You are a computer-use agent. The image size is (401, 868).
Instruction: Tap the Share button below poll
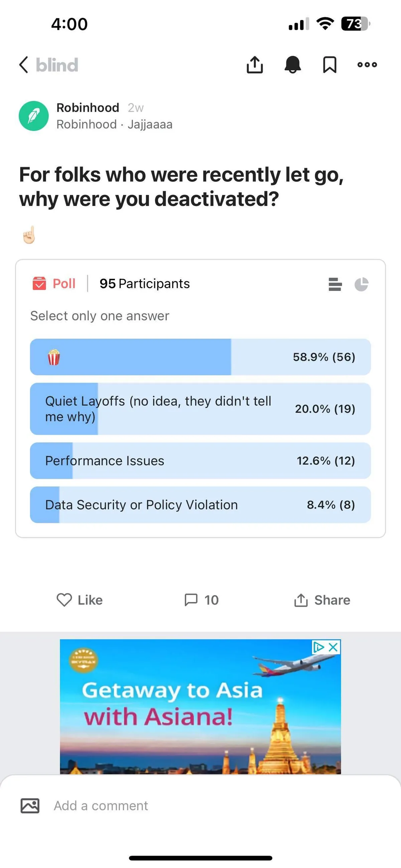tap(322, 600)
